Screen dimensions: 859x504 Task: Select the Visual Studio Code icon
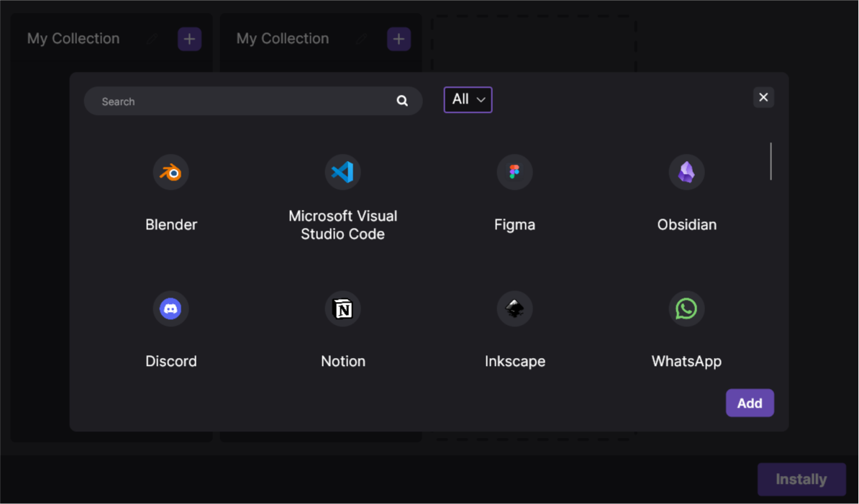(x=343, y=172)
